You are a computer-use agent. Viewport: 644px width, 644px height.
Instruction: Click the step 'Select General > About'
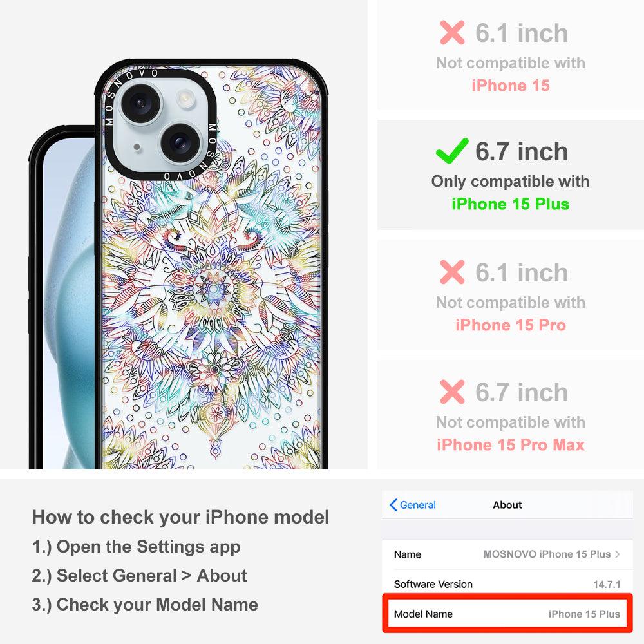[140, 575]
